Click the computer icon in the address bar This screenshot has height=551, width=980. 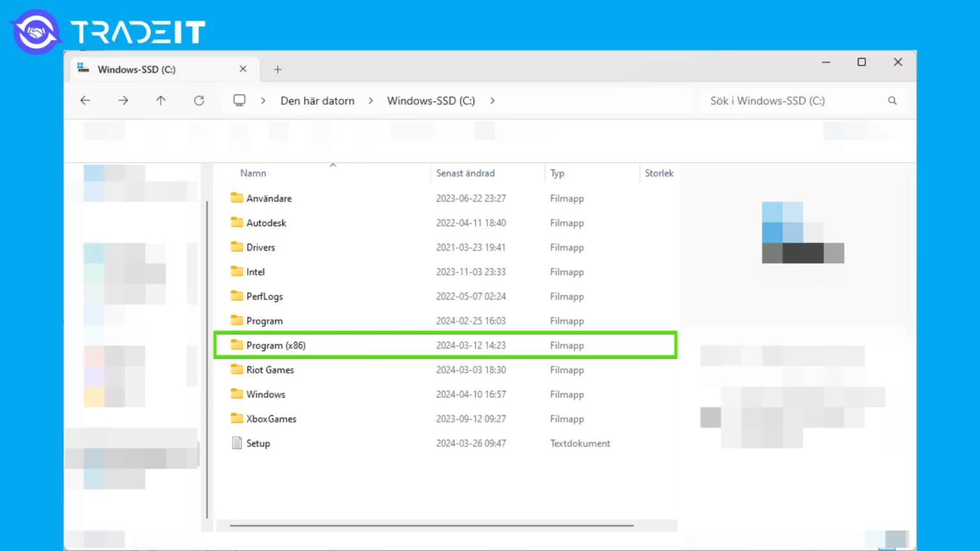(239, 101)
